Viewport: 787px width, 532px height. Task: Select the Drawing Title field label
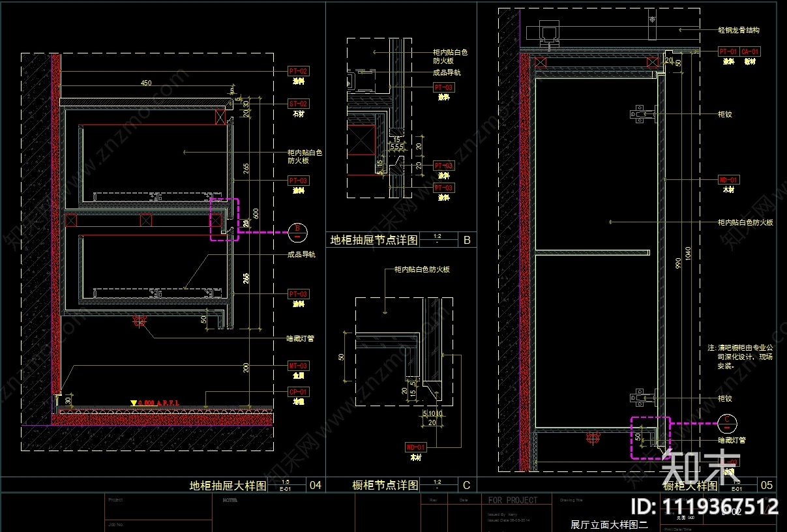coord(572,501)
